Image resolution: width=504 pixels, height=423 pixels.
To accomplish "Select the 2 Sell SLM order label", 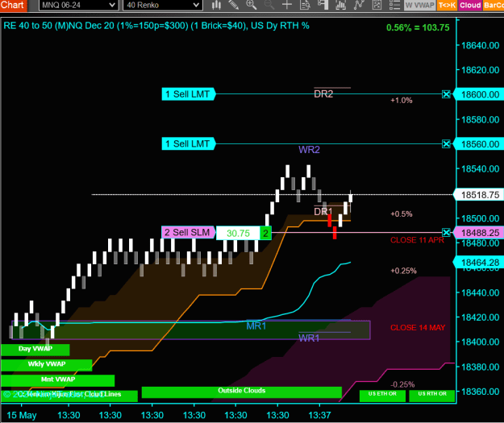I will coord(188,232).
